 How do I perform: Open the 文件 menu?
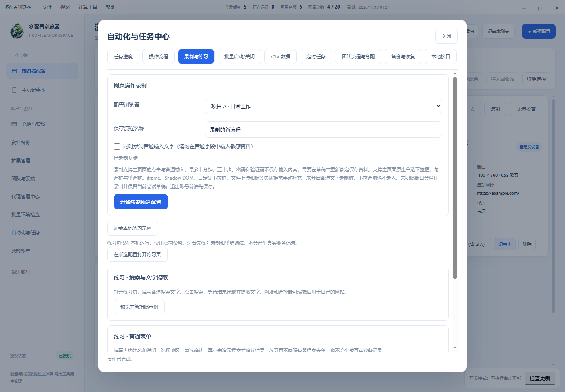point(47,7)
